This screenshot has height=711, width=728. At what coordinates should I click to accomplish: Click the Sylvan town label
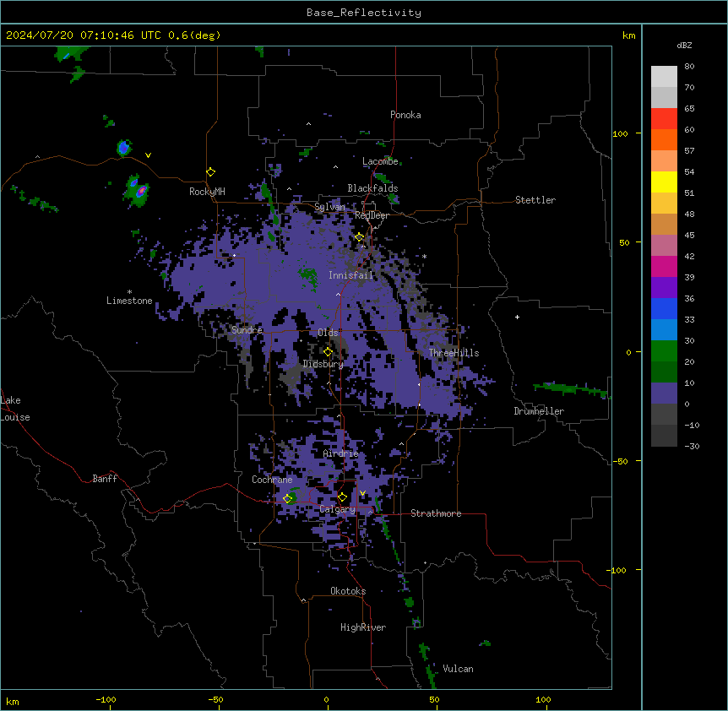329,207
